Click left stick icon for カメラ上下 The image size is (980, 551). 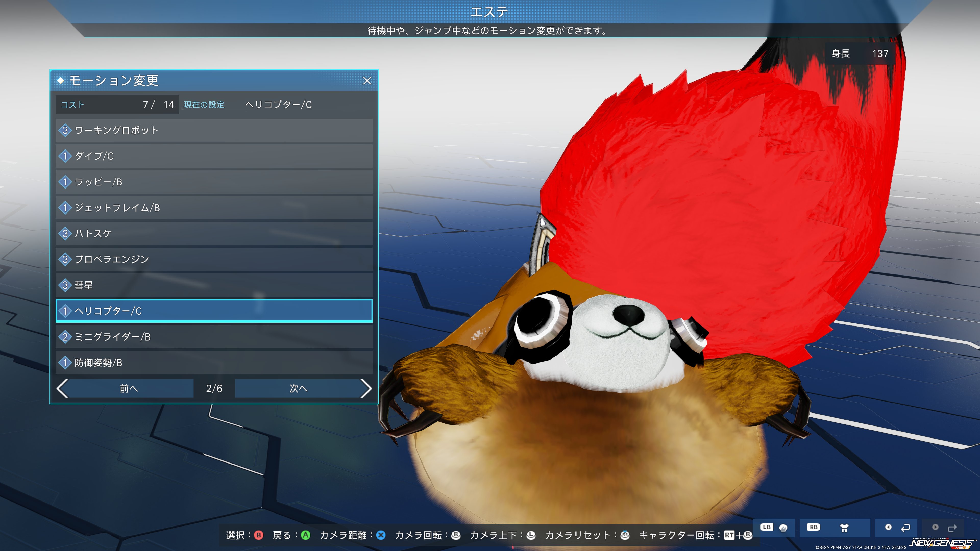coord(531,535)
